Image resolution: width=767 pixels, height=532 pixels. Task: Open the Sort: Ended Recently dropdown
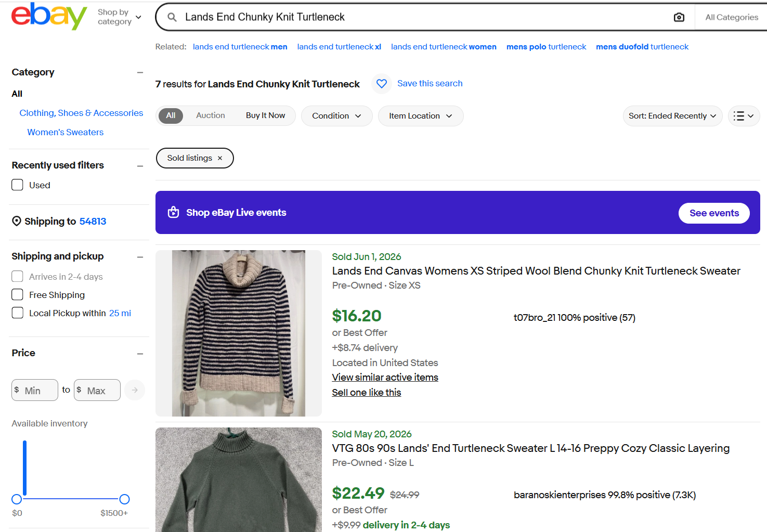click(x=672, y=116)
